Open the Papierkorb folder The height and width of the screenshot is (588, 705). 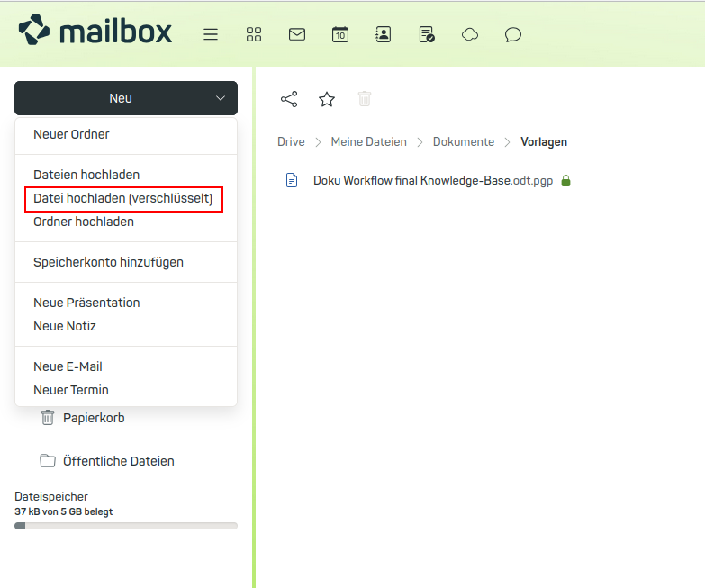coord(94,418)
